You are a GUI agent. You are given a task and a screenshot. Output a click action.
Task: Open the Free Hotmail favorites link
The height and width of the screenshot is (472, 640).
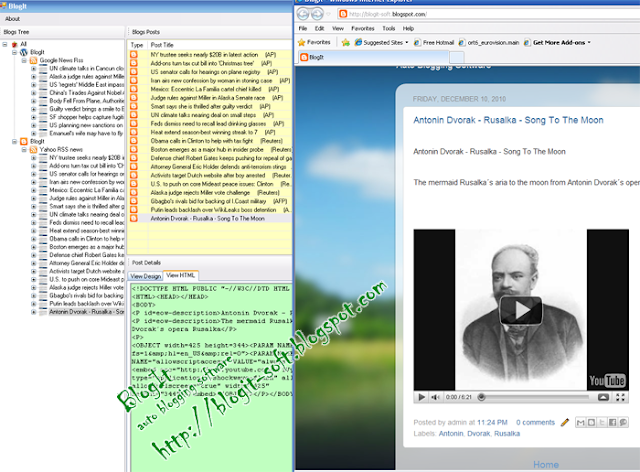pos(433,42)
